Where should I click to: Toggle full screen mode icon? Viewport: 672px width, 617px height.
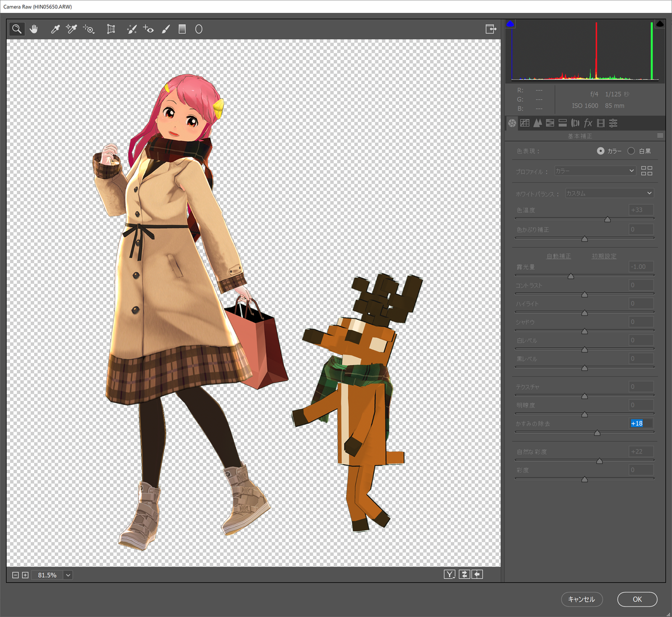[x=491, y=29]
